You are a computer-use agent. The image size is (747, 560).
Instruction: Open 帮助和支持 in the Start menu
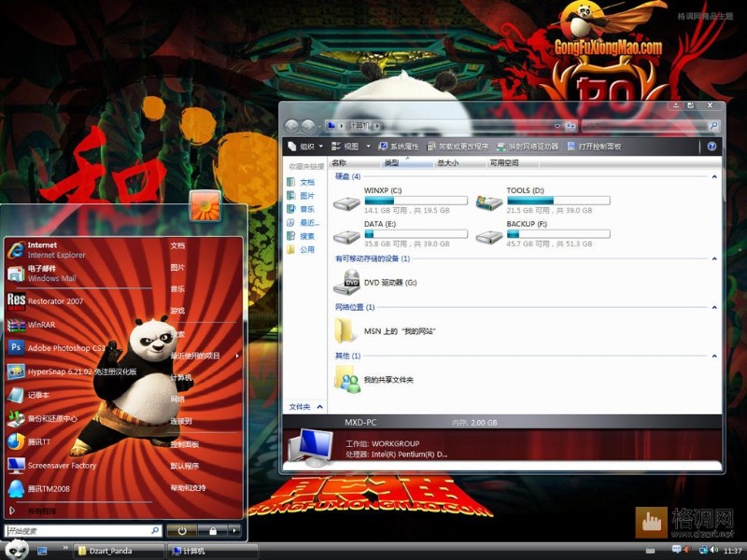(x=188, y=487)
